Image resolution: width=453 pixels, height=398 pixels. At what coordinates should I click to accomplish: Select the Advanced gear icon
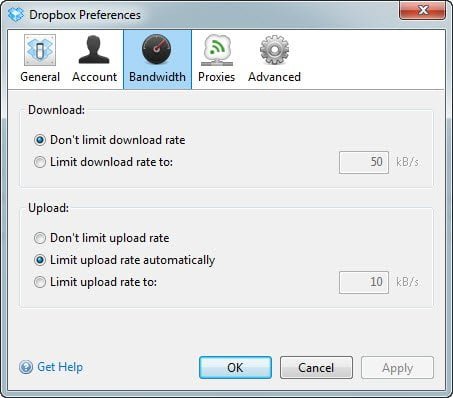coord(274,50)
